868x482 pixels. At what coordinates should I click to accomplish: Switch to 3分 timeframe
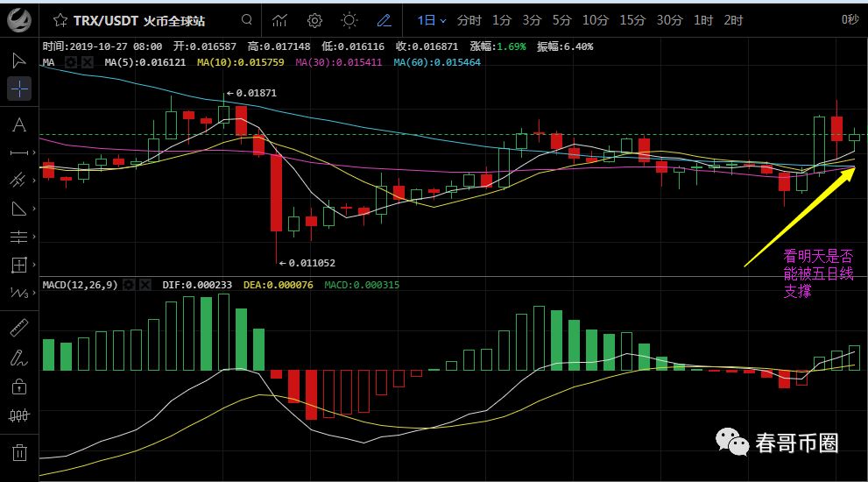[532, 20]
